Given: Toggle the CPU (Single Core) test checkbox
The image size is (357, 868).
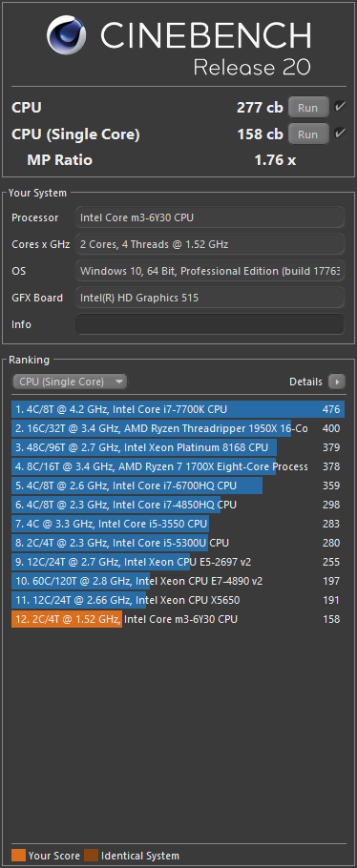Looking at the screenshot, I should [x=339, y=133].
